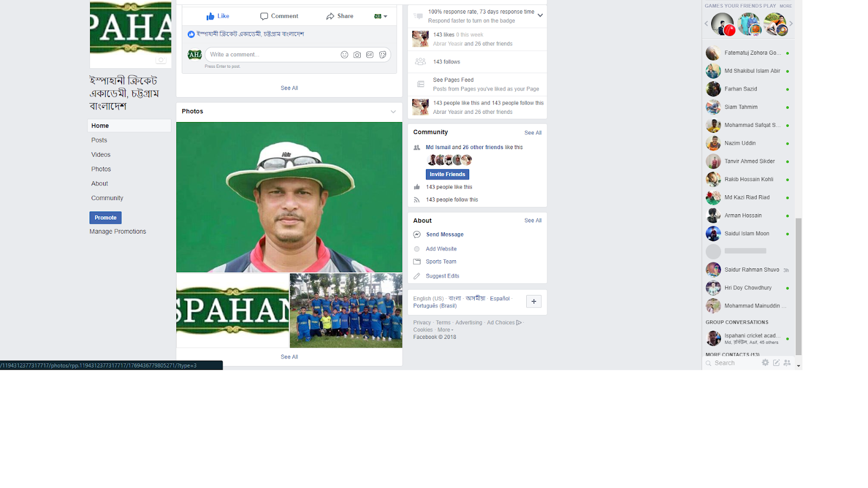
Task: Open the More menu in the footer
Action: 444,330
